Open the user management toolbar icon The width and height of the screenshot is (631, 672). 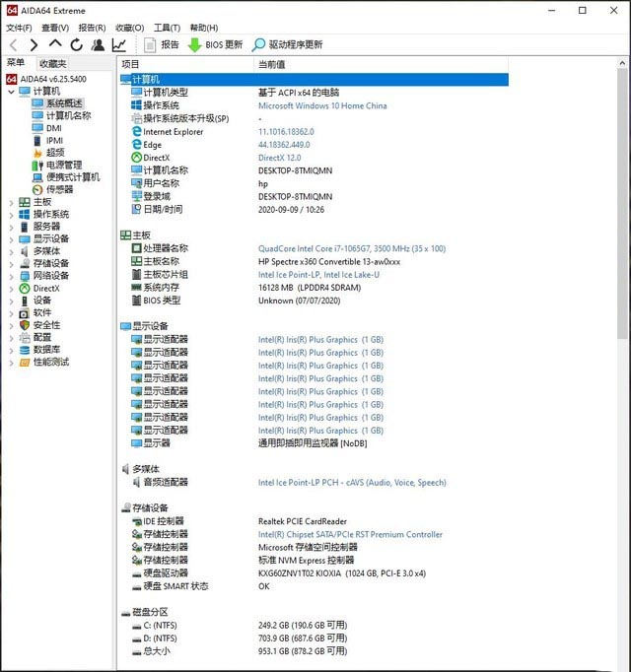tap(98, 44)
